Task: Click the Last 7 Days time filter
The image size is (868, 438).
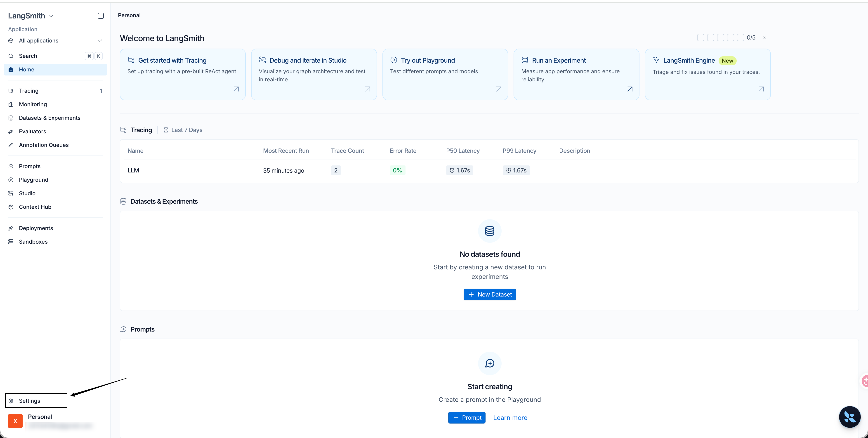Action: (183, 130)
